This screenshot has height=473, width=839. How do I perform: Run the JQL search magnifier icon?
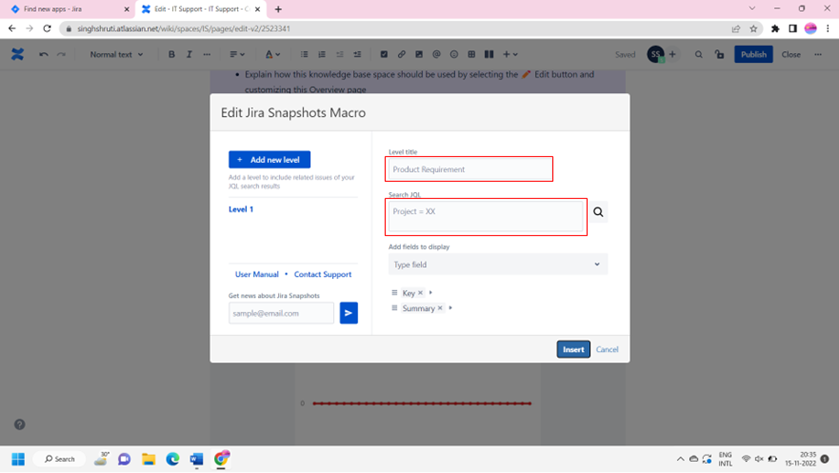coord(598,212)
